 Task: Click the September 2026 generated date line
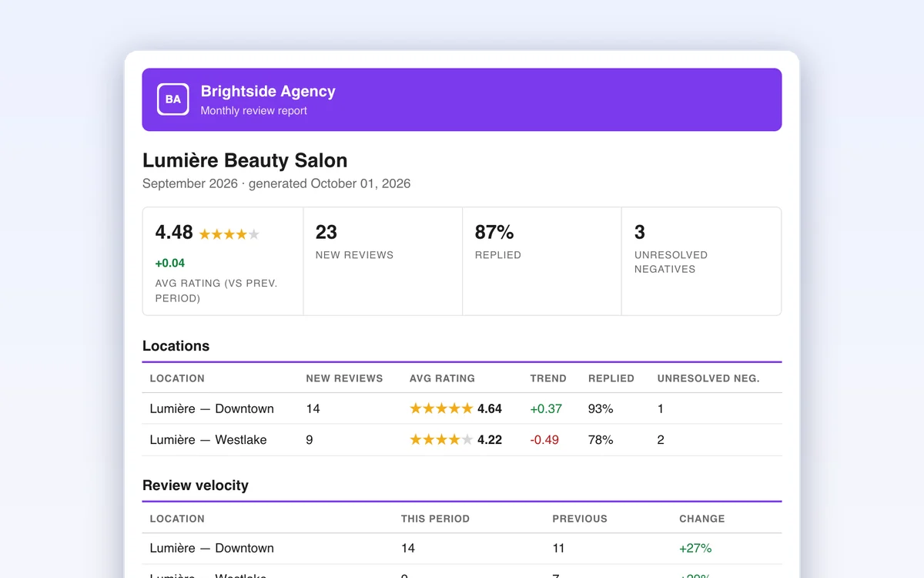(x=276, y=183)
